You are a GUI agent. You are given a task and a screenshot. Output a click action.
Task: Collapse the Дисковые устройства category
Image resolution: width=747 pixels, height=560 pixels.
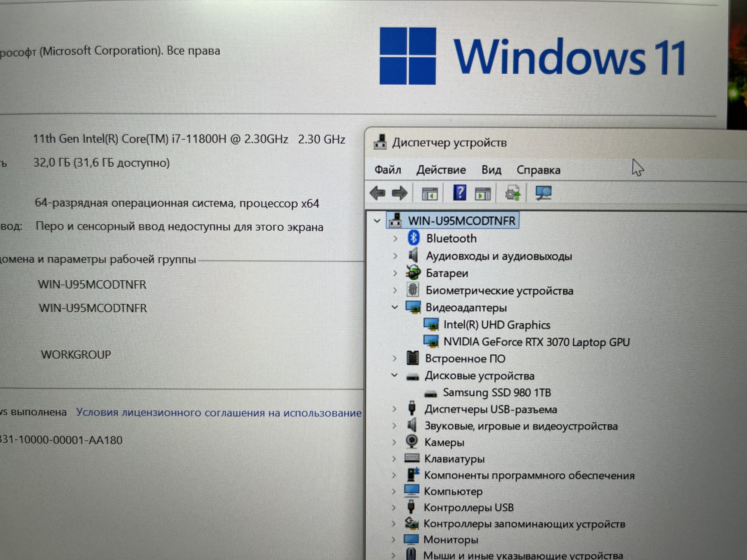click(x=394, y=375)
